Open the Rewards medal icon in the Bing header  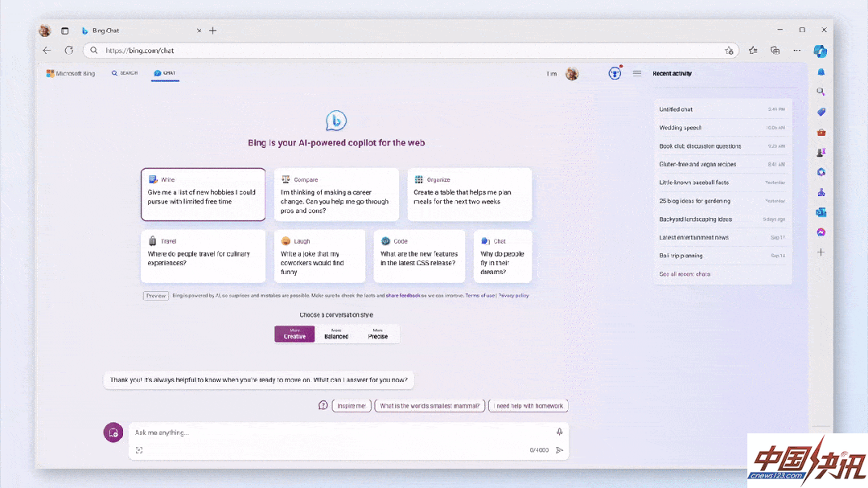615,73
